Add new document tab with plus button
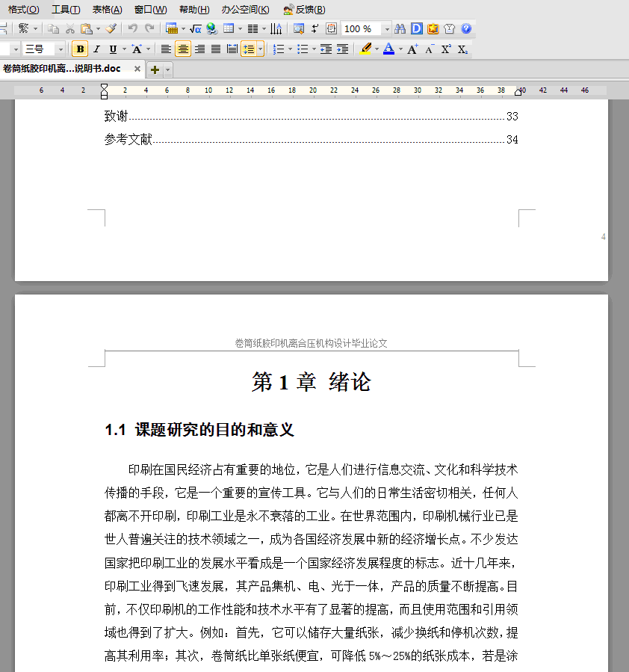Image resolution: width=629 pixels, height=672 pixels. [x=155, y=70]
